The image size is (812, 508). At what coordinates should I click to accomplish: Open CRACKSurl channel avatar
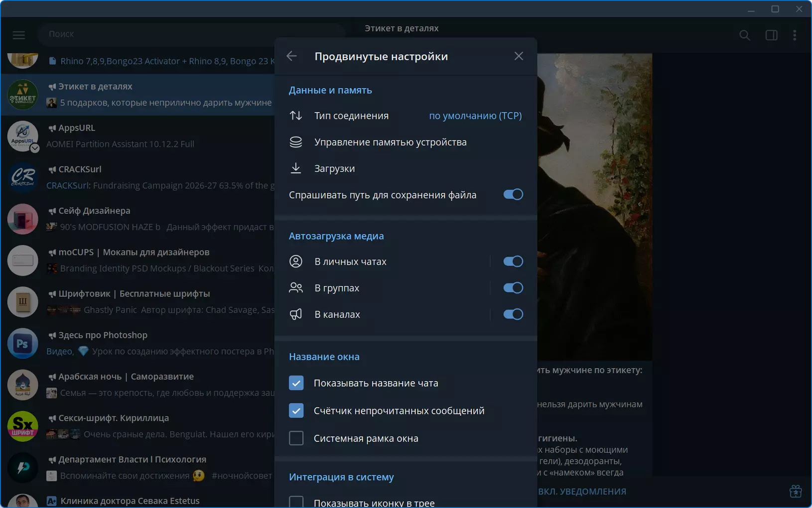tap(23, 177)
